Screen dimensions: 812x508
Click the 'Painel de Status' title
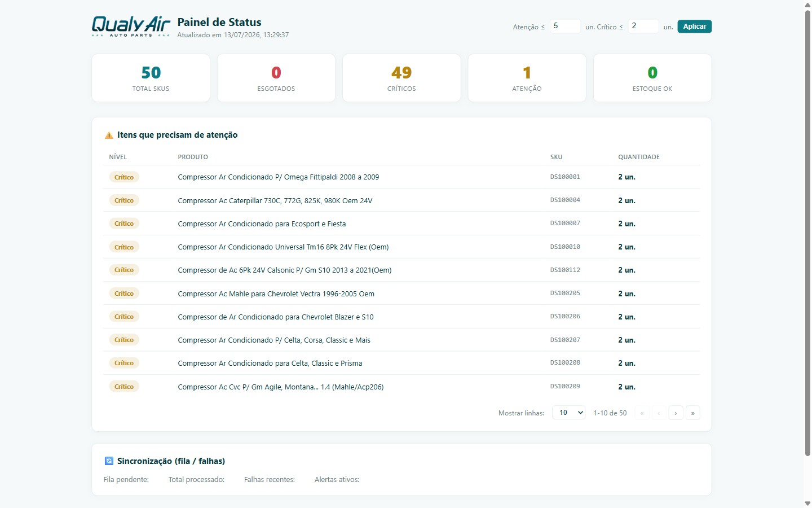click(219, 23)
